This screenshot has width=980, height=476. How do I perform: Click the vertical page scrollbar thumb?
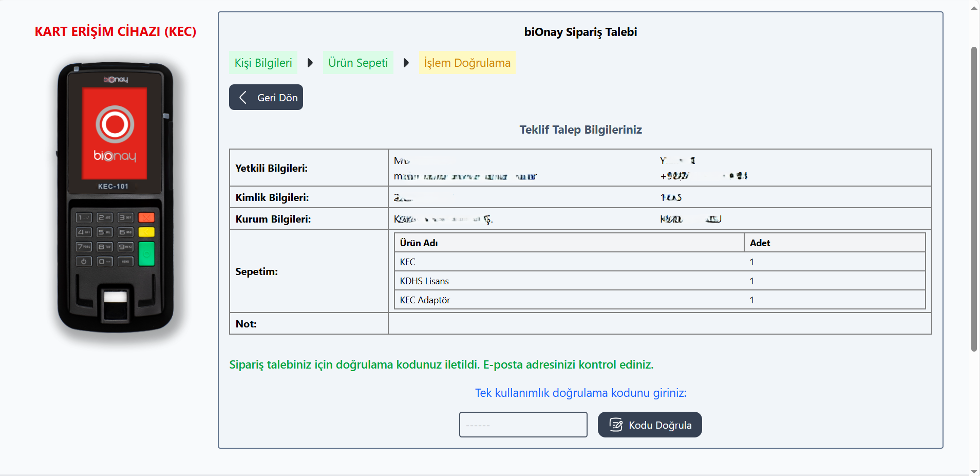point(974,199)
